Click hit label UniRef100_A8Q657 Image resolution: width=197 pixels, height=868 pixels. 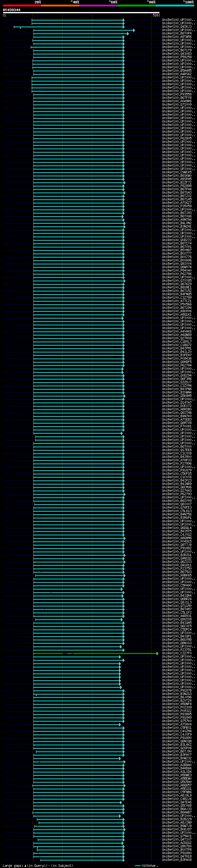tap(177, 785)
